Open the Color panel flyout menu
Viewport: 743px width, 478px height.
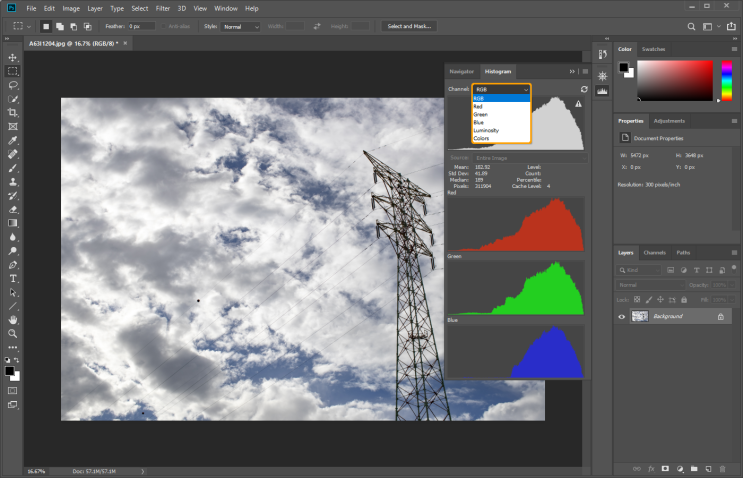click(x=734, y=49)
